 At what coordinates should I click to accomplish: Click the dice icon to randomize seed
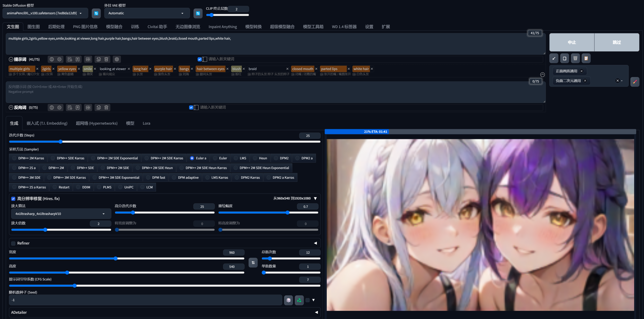288,300
